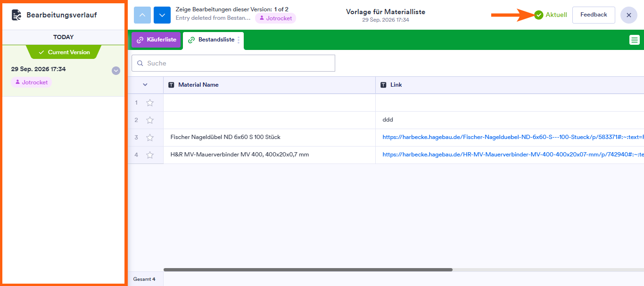Star the Fischer Nageldübel row
The image size is (644, 286).
150,138
